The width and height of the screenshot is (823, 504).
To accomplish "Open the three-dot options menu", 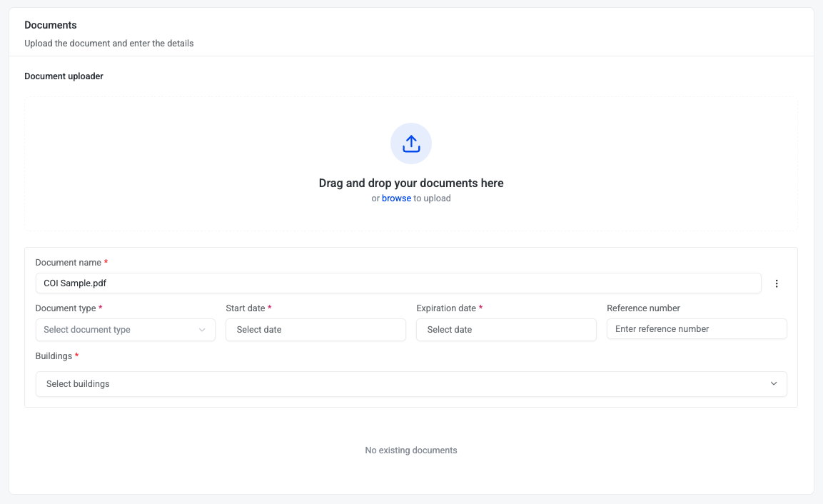I will click(777, 283).
